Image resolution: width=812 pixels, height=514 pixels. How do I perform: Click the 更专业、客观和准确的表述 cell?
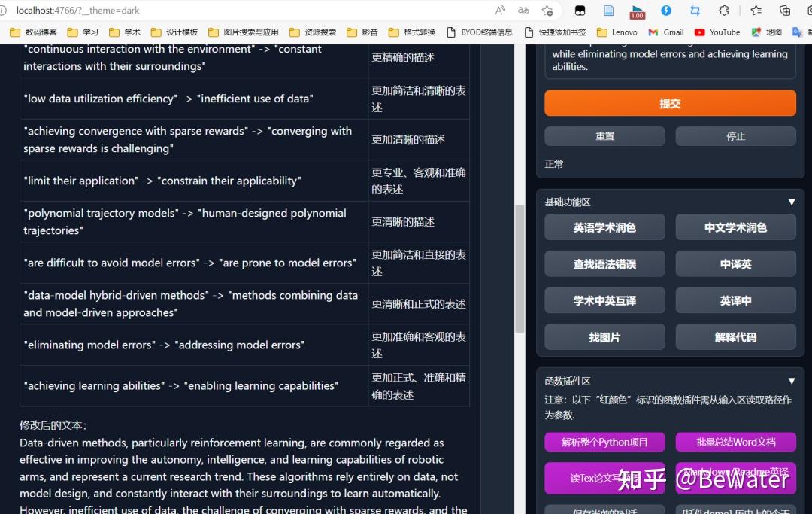(419, 181)
